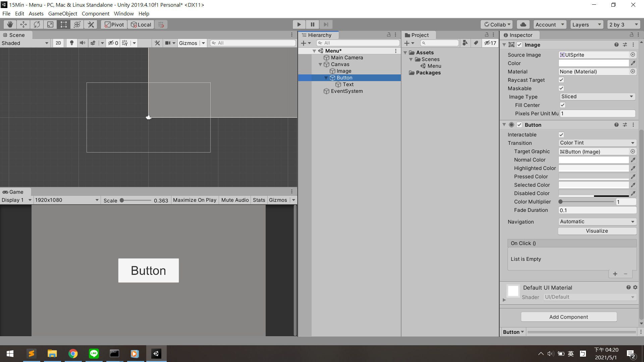Select the Rect Transform tool
644x362 pixels.
coord(64,24)
